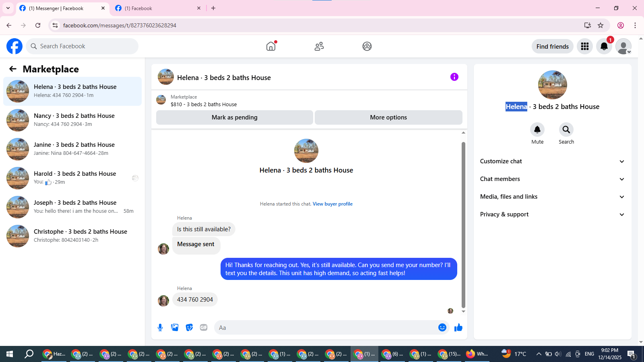Screen dimensions: 644x362
Task: Mute this conversation with bell icon
Action: click(x=537, y=130)
